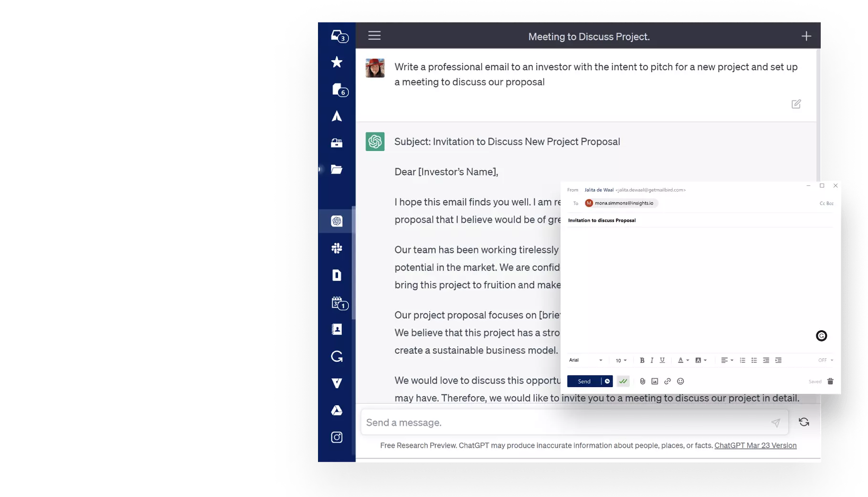
Task: Select the ChatGPT app in the sidebar
Action: [337, 221]
